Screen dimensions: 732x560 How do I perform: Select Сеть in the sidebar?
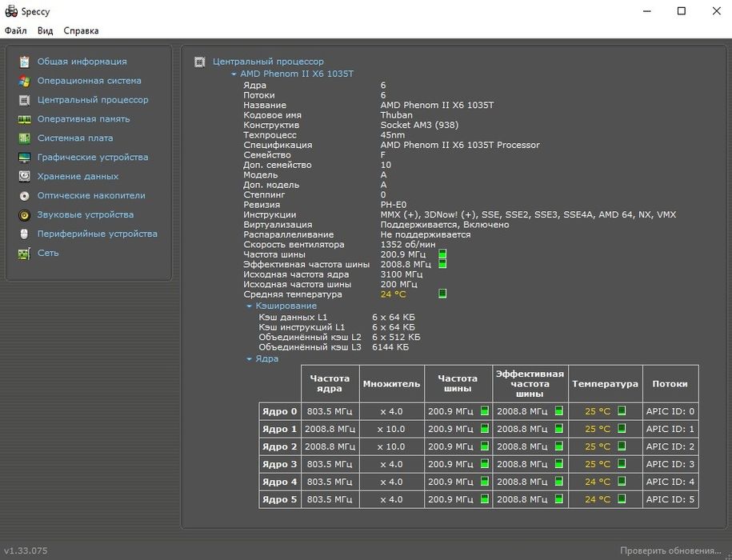48,254
